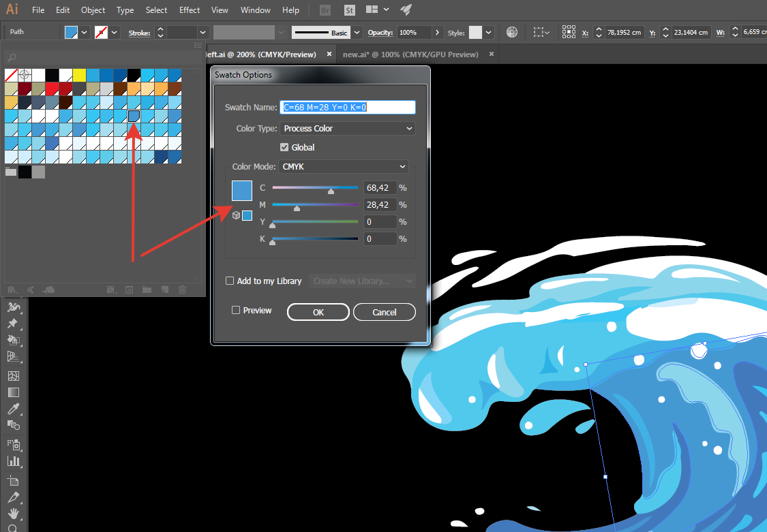Select the Blend tool
The height and width of the screenshot is (532, 767).
[x=13, y=426]
